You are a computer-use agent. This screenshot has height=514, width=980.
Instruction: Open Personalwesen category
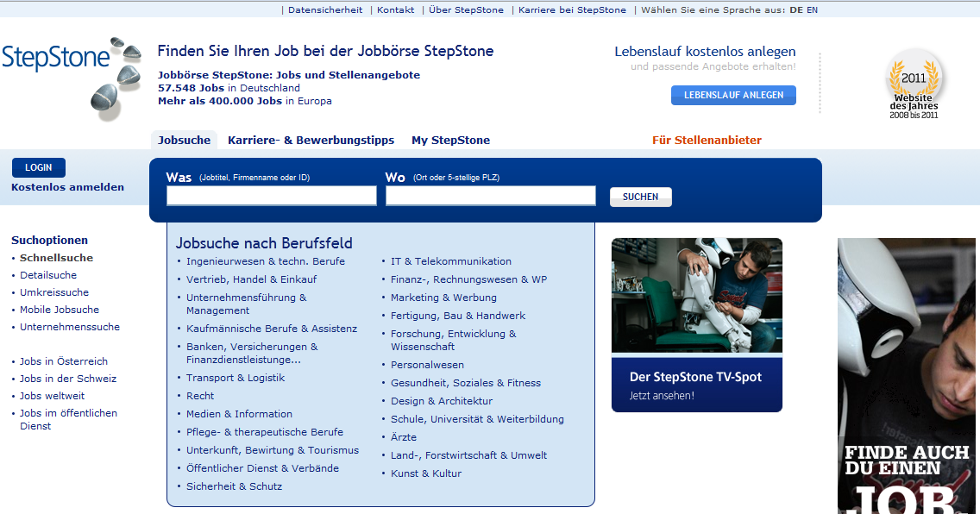click(428, 365)
